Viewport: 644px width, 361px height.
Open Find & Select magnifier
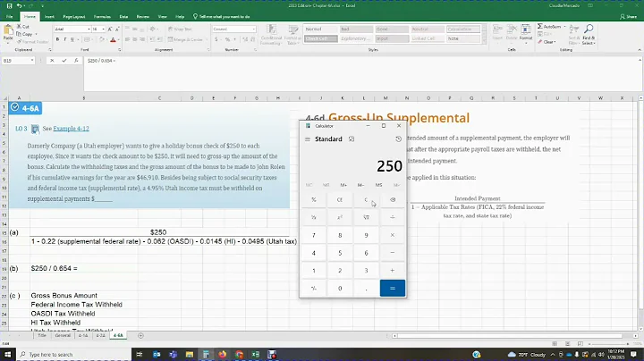tap(589, 35)
